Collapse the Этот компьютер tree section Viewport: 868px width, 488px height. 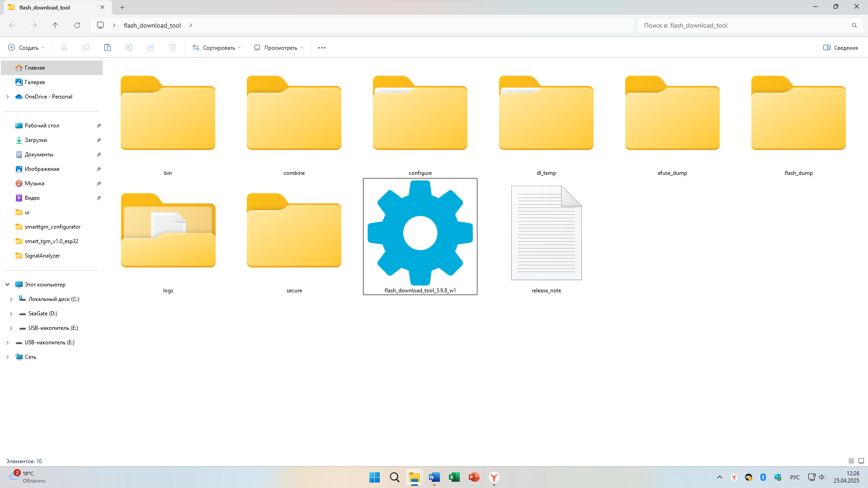8,285
